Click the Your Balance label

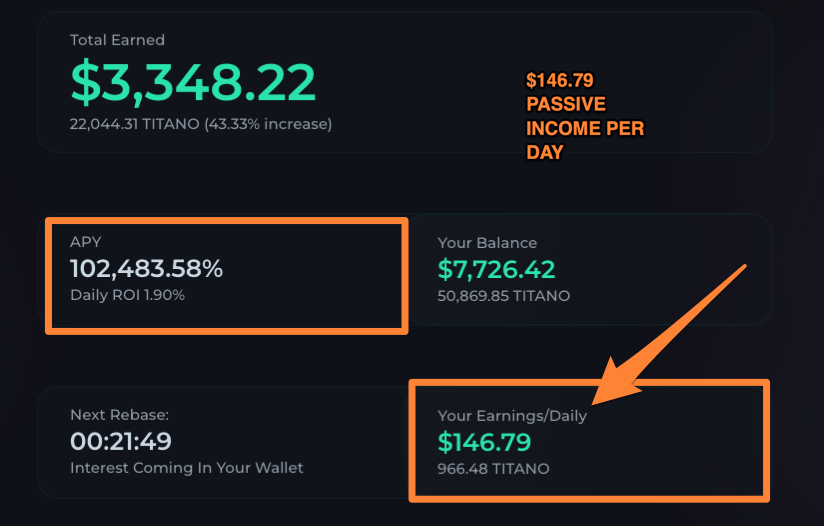[487, 243]
